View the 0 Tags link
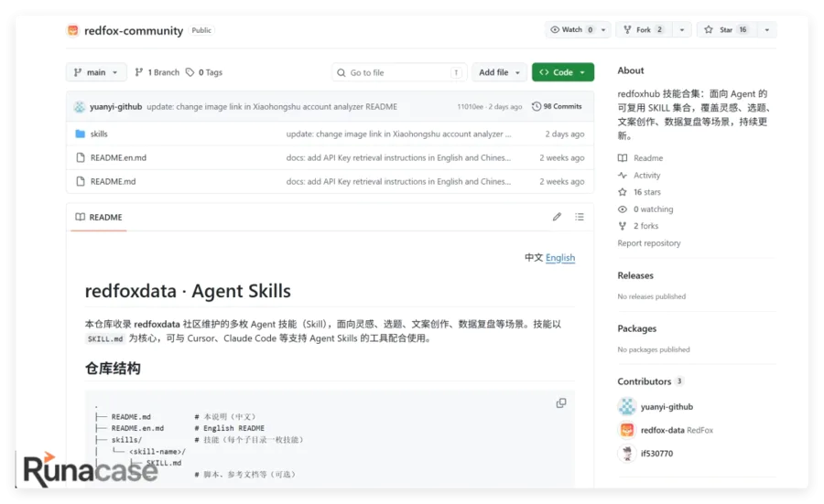Image resolution: width=824 pixels, height=504 pixels. click(204, 72)
